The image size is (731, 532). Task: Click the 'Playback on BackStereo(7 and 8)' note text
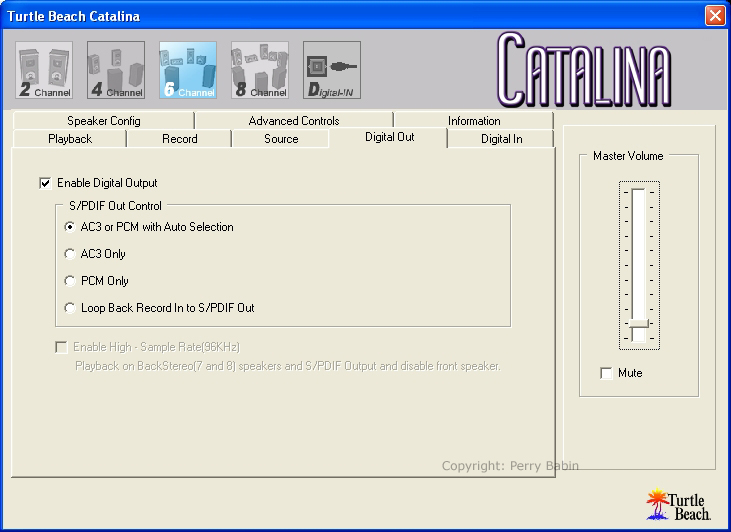coord(288,366)
